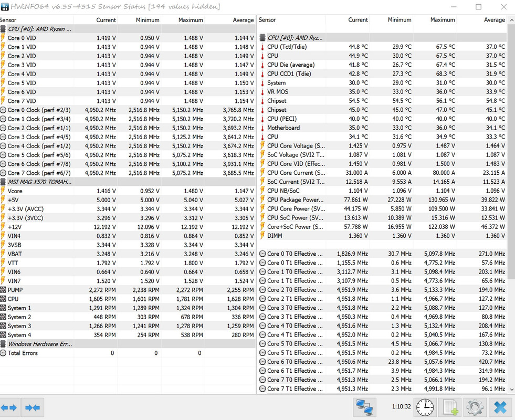The height and width of the screenshot is (420, 515).
Task: Click the thermometer icon beside CPU (Tctl/Tdie)
Action: 262,47
